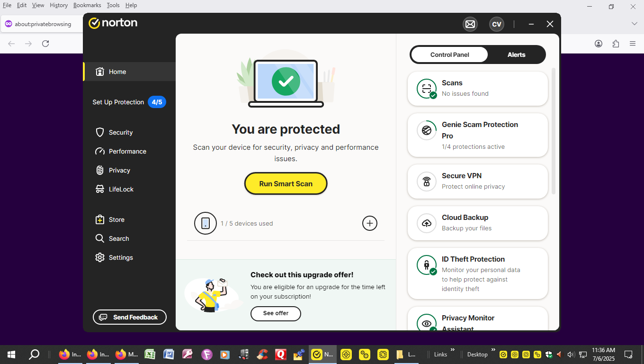The image size is (644, 364).
Task: Open the notification center icon
Action: [628, 354]
